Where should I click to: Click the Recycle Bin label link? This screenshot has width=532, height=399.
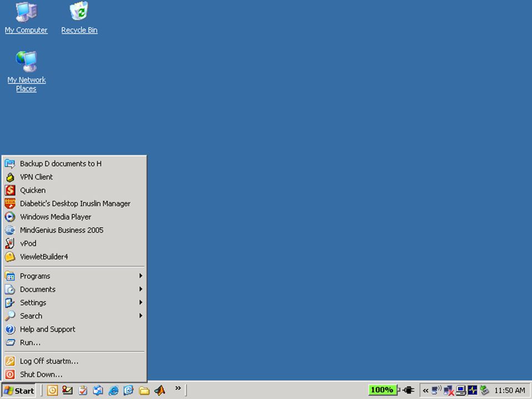pyautogui.click(x=79, y=30)
